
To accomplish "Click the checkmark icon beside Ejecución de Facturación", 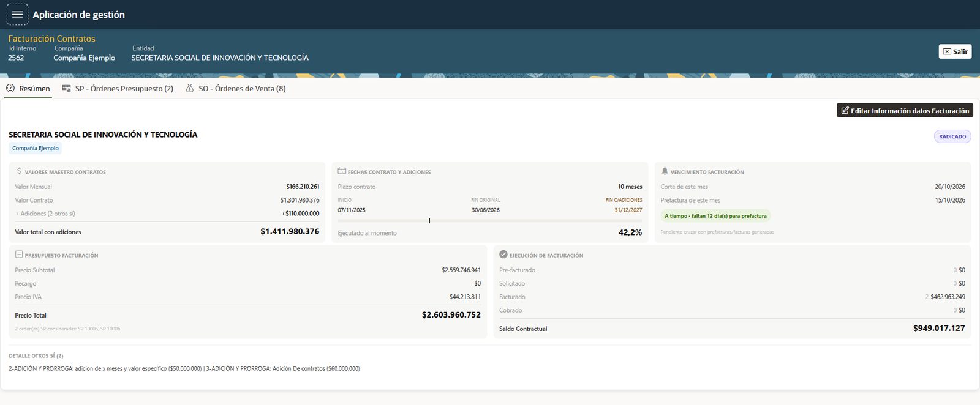I will click(503, 255).
